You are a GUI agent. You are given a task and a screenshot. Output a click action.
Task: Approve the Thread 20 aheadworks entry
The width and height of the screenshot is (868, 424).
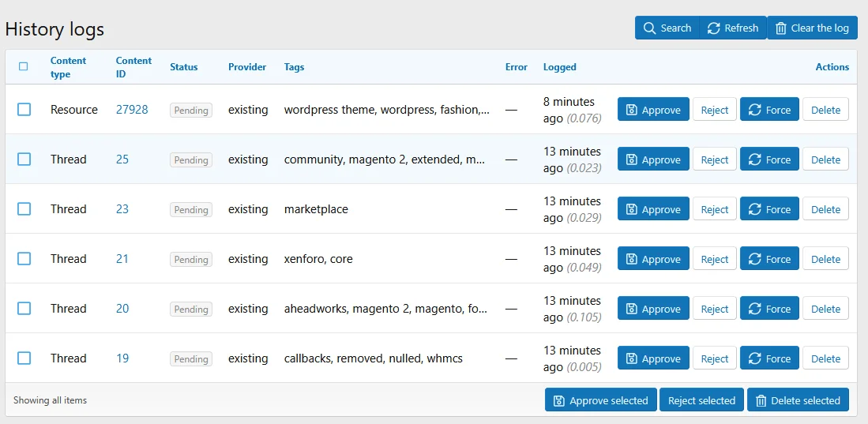pos(653,309)
